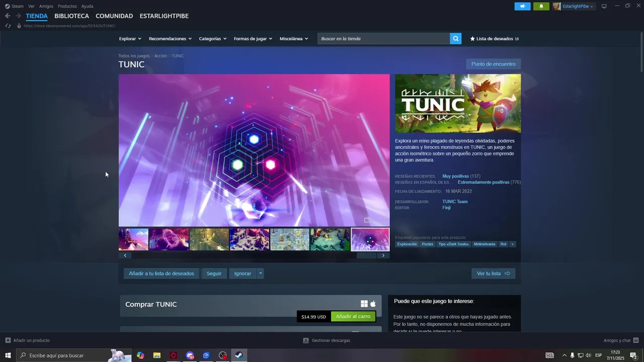Open the Ayuda menu
The image size is (644, 362).
pyautogui.click(x=87, y=6)
